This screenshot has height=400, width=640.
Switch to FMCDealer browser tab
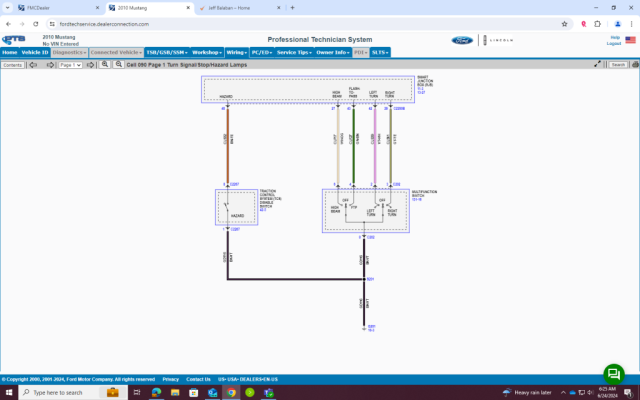(57, 8)
